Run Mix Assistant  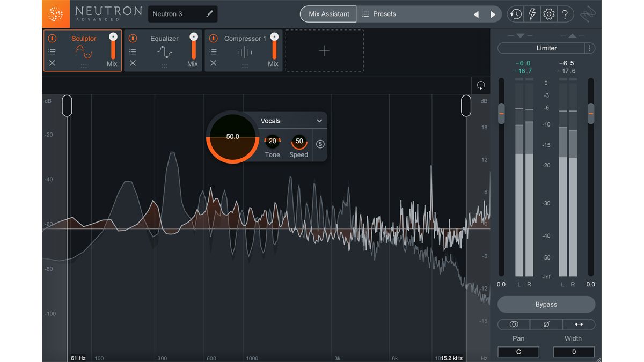coord(327,14)
